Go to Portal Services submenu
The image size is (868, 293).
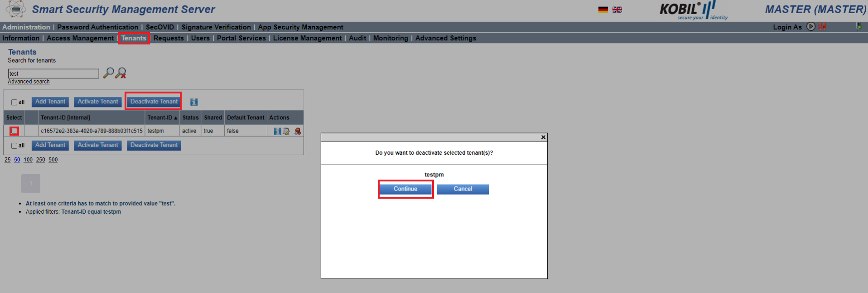pyautogui.click(x=241, y=38)
